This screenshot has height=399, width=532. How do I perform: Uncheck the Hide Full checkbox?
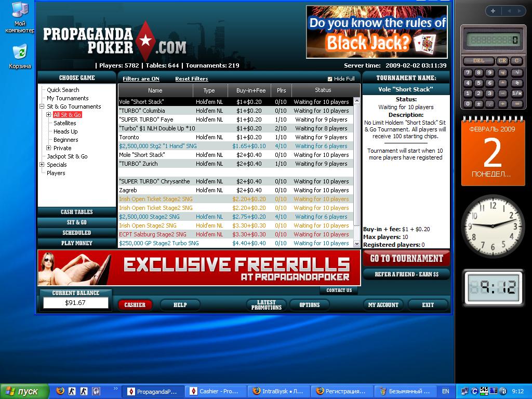[x=330, y=79]
